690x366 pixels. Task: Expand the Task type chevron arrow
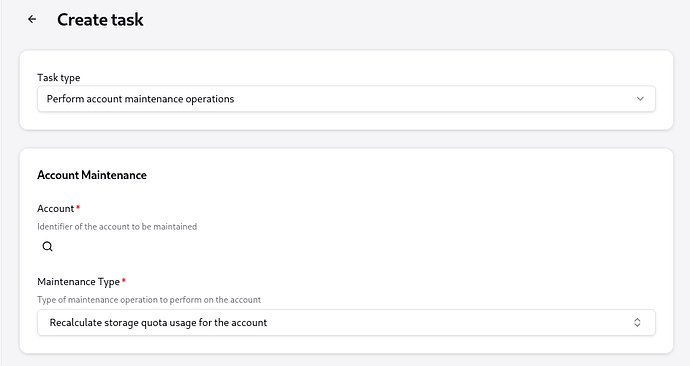640,99
